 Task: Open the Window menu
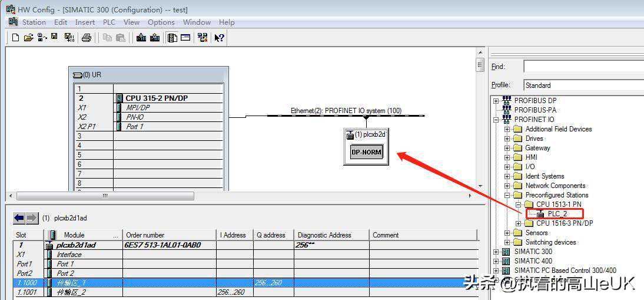[x=197, y=22]
